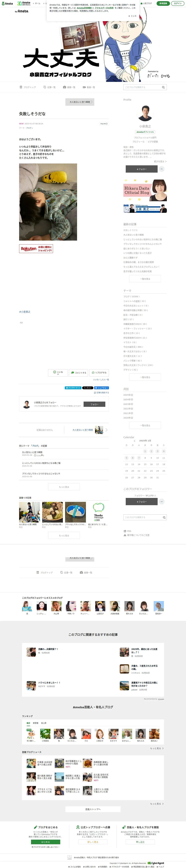Image resolution: width=186 pixels, height=868 pixels.
Task: Open the ブログ ( 10356 ) theme
Action: click(x=131, y=297)
